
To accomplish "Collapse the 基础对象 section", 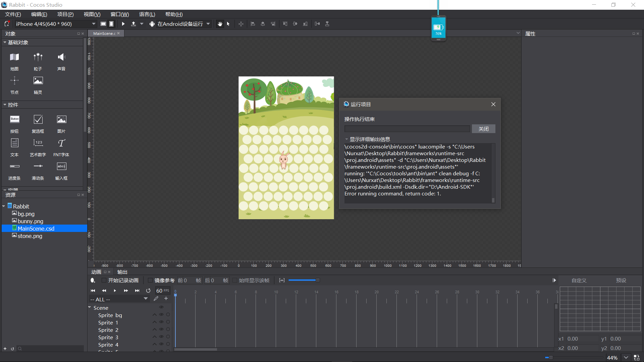I will [5, 43].
